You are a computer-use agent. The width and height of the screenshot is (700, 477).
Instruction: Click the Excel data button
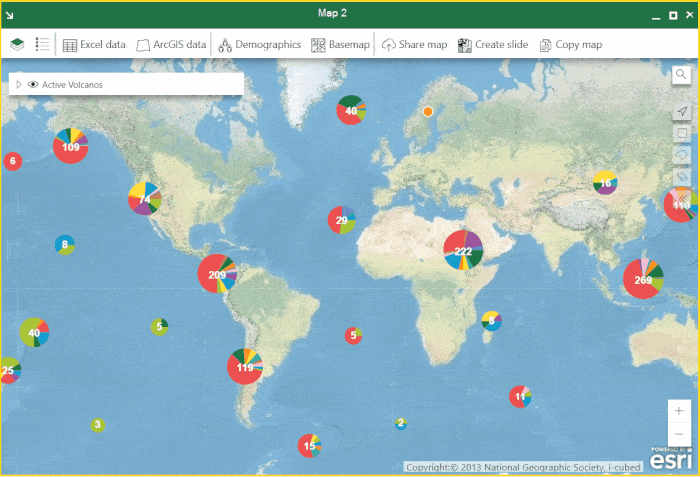click(x=94, y=45)
